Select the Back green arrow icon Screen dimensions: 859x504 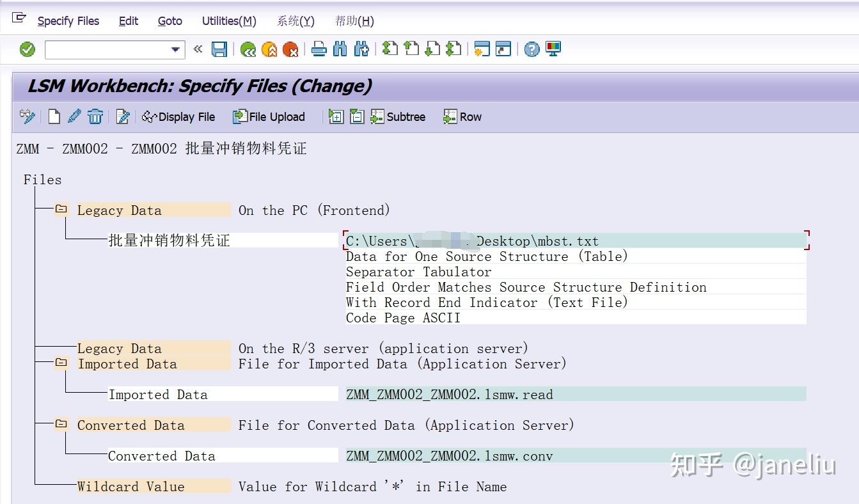[248, 49]
